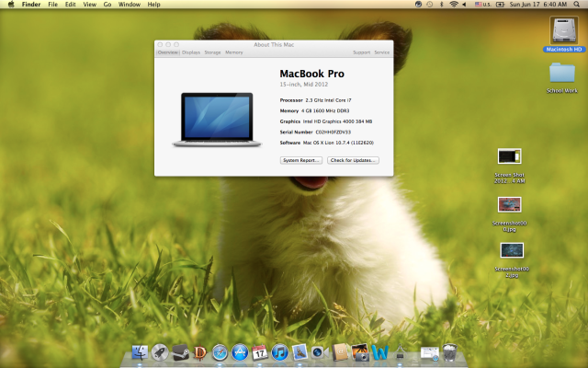
Task: Select the Screenshot002.jpg desktop file
Action: tap(512, 260)
